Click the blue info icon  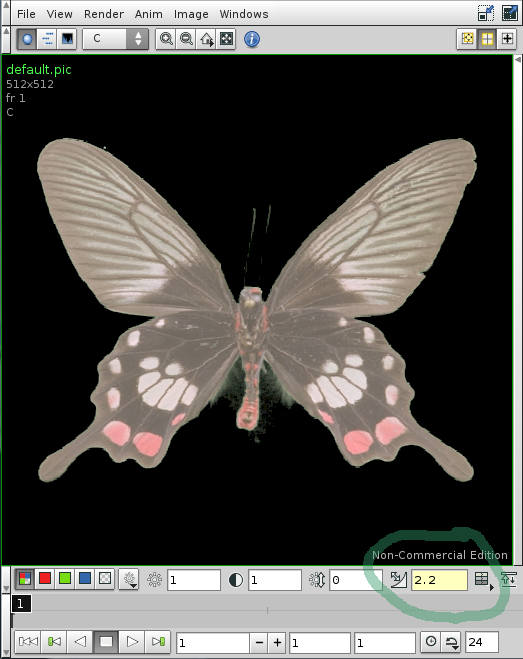coord(252,39)
